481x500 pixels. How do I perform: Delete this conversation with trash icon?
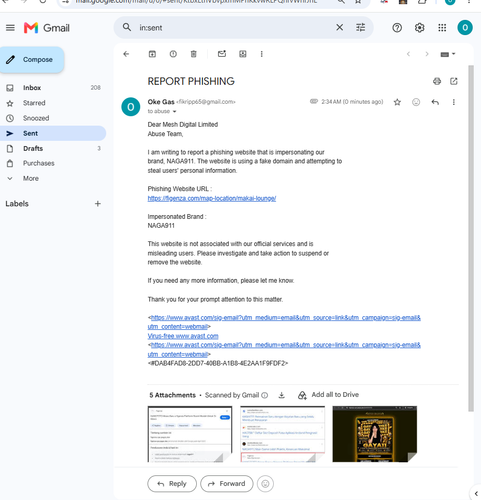[x=193, y=54]
